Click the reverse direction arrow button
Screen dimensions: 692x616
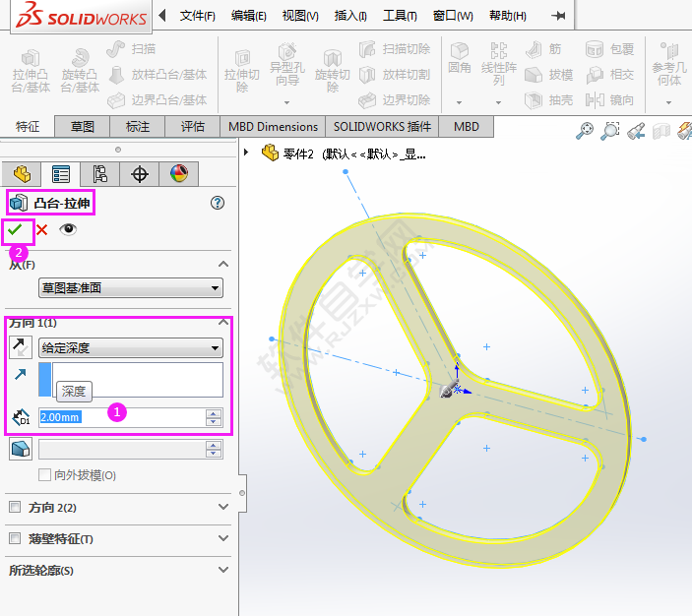[21, 347]
